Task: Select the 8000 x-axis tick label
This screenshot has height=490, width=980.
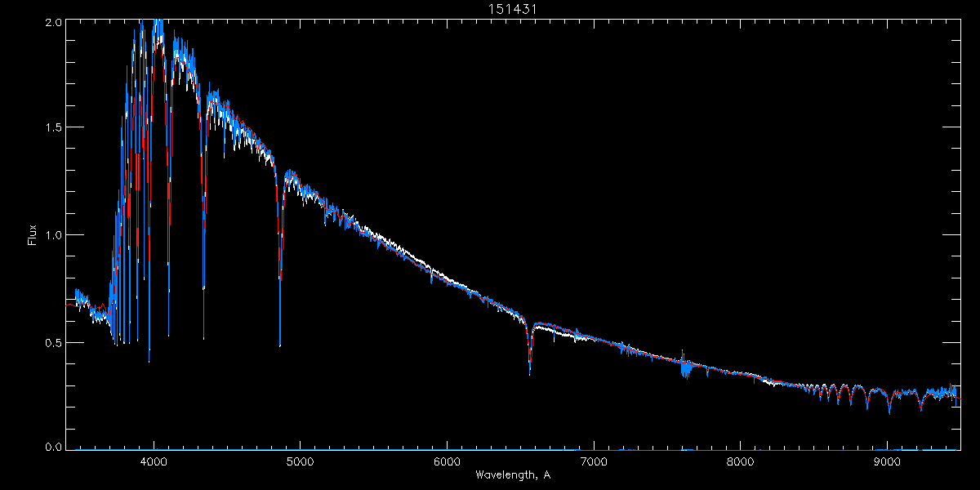Action: click(x=740, y=461)
